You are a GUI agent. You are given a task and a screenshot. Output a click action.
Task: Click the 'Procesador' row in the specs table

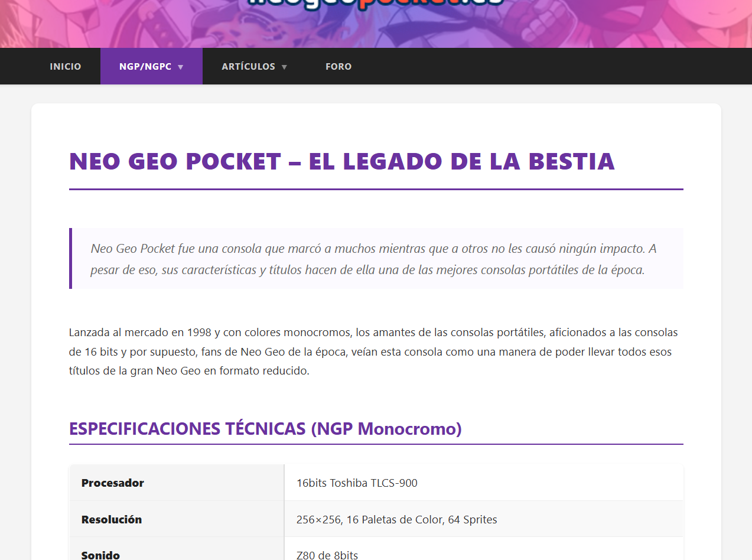click(x=112, y=483)
